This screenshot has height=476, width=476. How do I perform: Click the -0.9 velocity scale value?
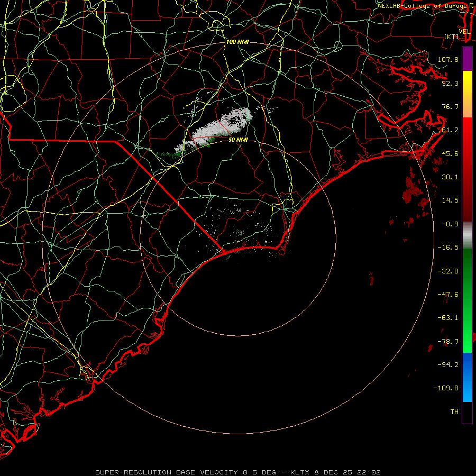click(450, 224)
